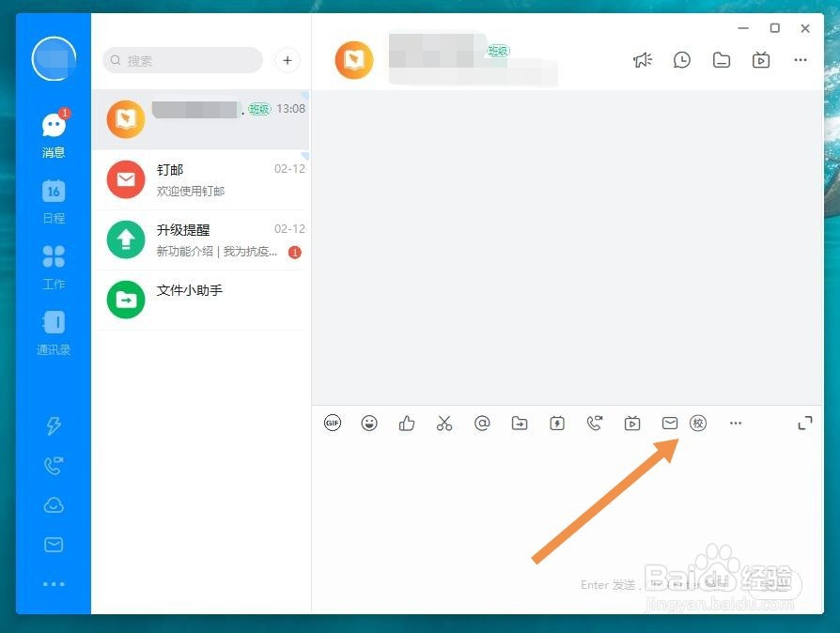
Task: Capture a screenshot with the scissors icon
Action: (444, 423)
